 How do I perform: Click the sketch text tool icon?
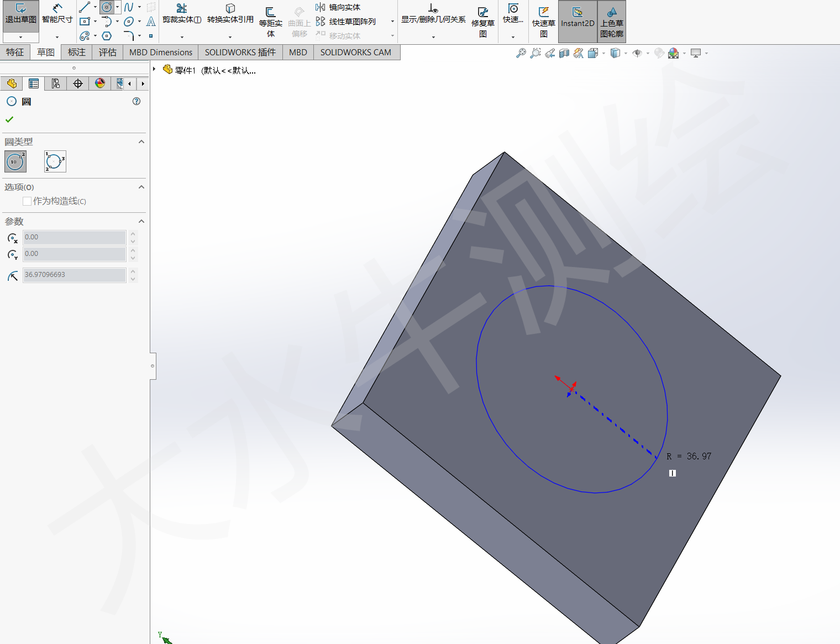151,22
